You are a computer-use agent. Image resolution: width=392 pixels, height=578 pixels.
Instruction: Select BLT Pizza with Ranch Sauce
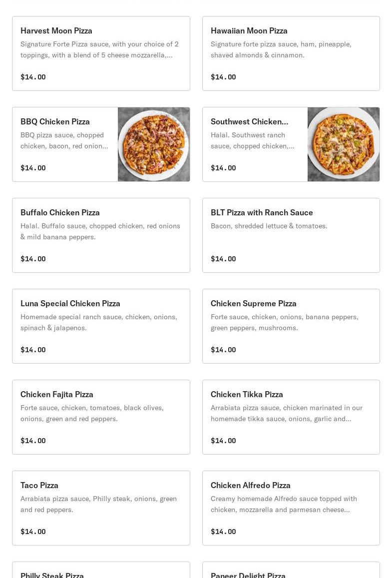[x=291, y=235]
